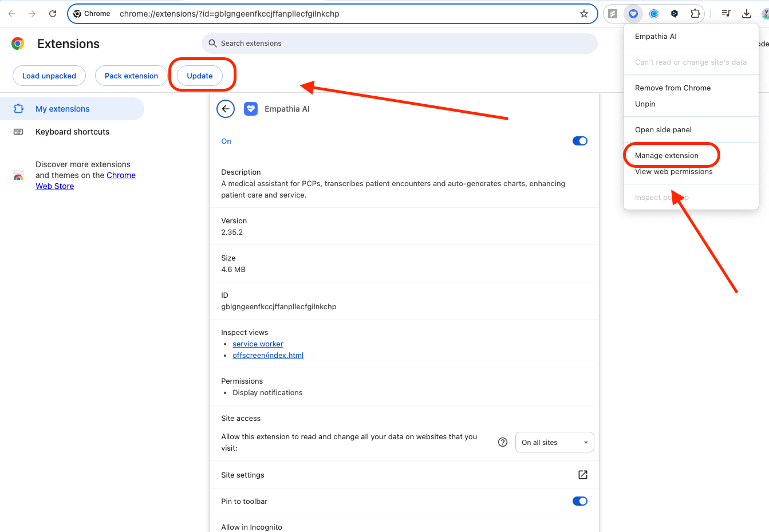Click the Chrome logo beside Extensions title

coord(18,44)
